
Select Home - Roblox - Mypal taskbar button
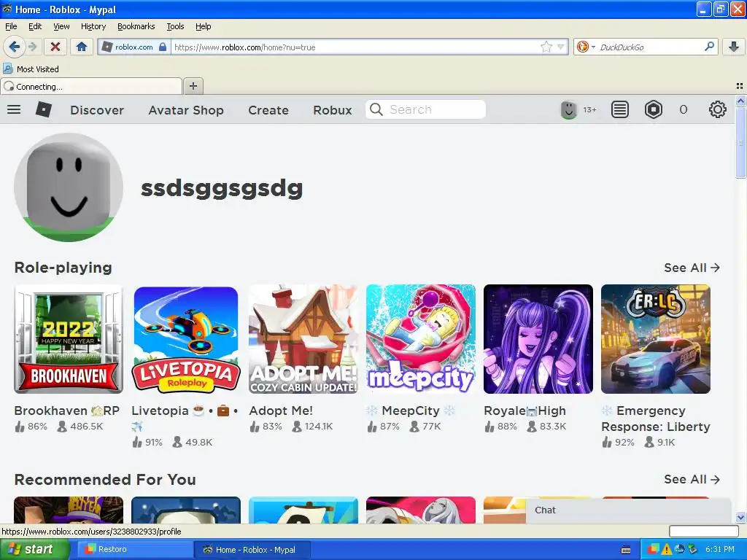click(x=252, y=550)
